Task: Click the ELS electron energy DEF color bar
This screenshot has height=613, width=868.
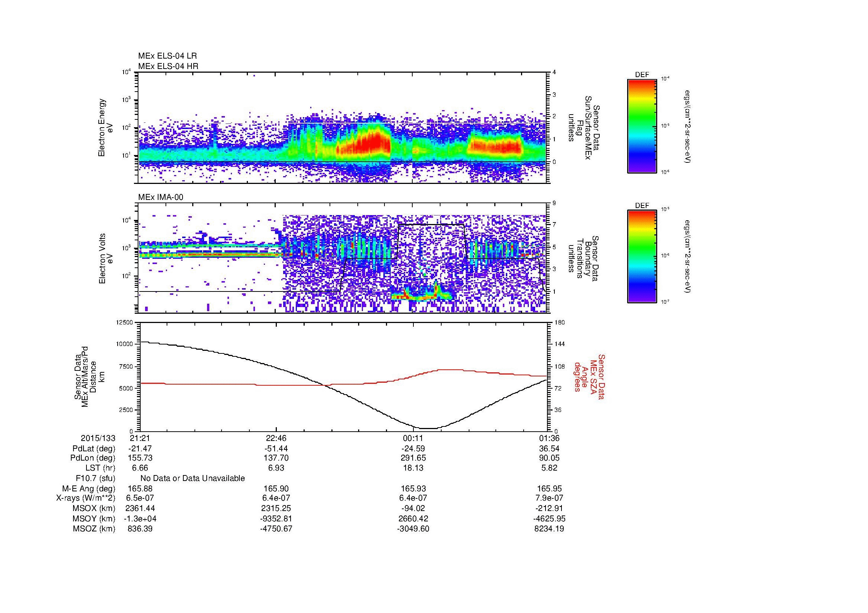Action: pyautogui.click(x=642, y=126)
